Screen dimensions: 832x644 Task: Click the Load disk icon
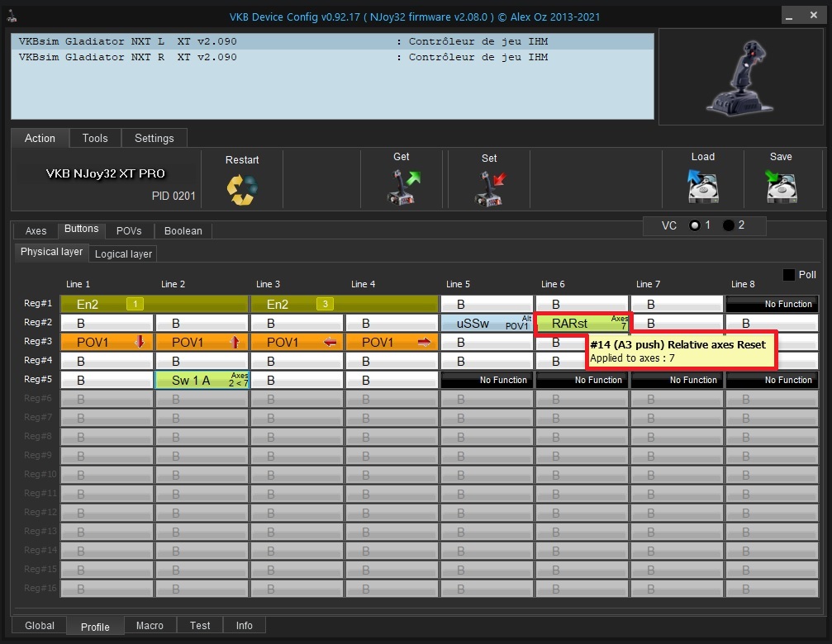702,186
